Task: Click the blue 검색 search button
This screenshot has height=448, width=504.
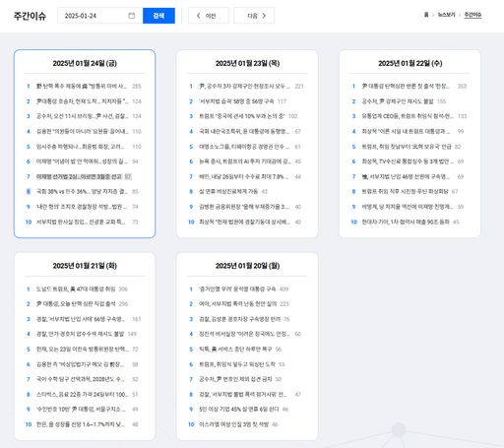Action: 158,16
